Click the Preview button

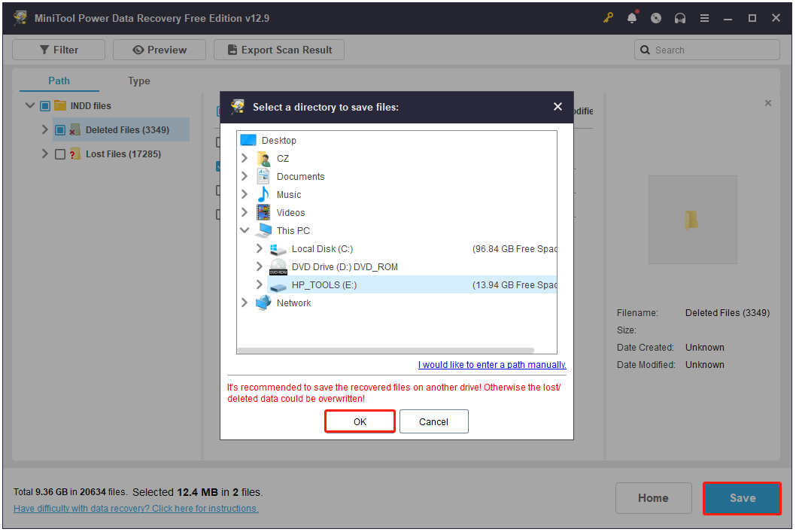coord(160,50)
